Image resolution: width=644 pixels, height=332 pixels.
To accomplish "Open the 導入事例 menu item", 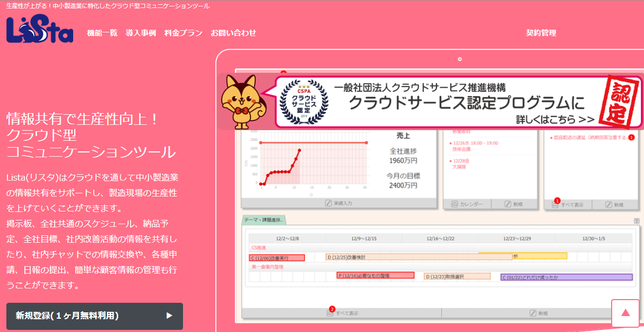I will (x=141, y=33).
